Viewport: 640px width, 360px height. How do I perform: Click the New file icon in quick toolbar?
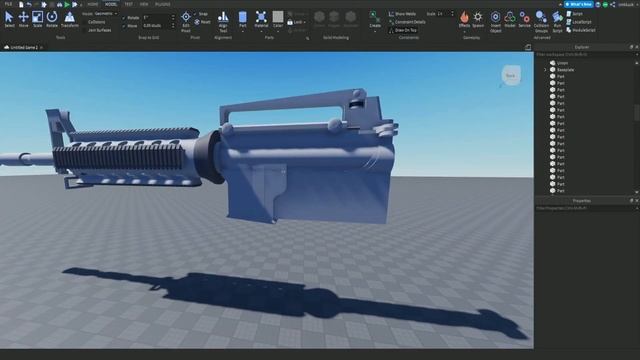21,4
